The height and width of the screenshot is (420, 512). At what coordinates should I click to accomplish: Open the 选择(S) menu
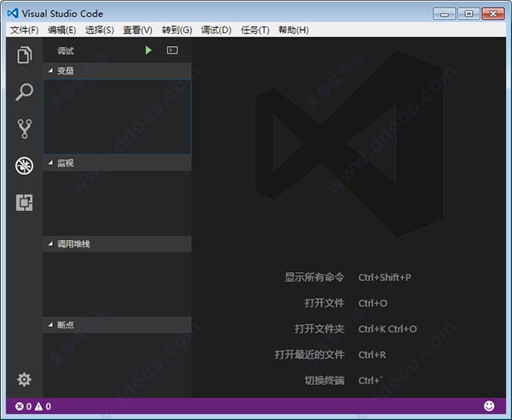[x=100, y=30]
